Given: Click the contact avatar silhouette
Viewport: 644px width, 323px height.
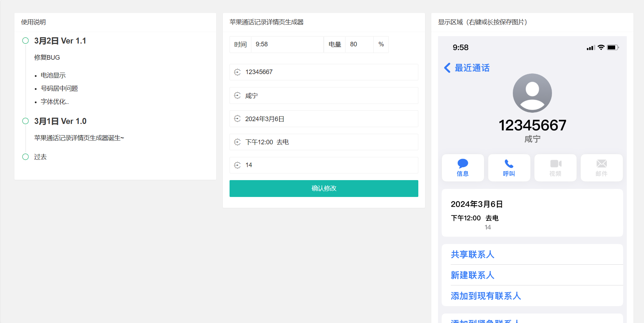Looking at the screenshot, I should click(x=532, y=93).
